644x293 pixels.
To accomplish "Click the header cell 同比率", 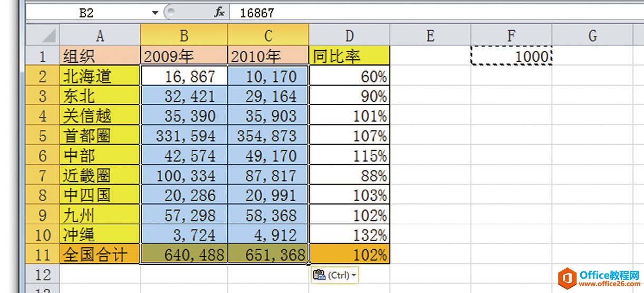I will 350,56.
